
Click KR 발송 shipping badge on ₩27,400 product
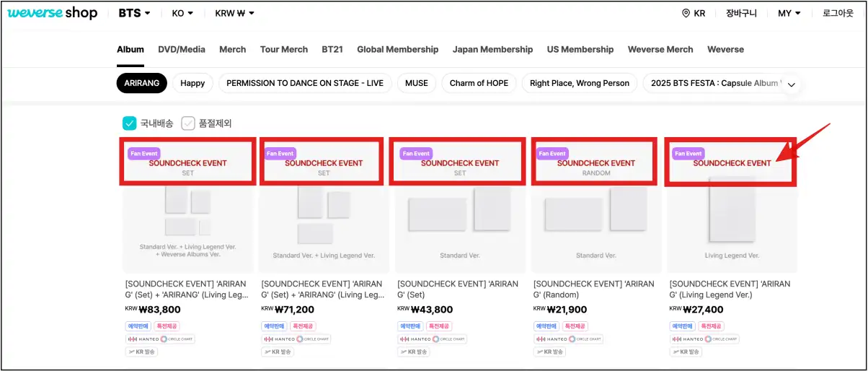[686, 352]
